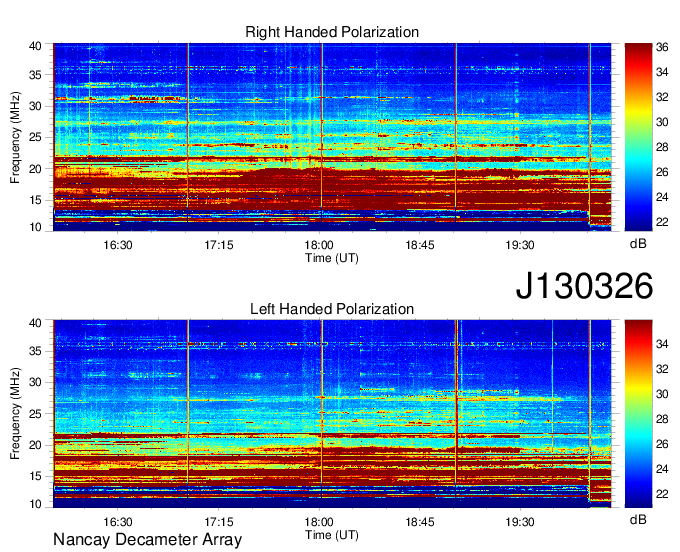Select the 10 MHz tick on Left Handed plot
The height and width of the screenshot is (552, 680).
[35, 504]
